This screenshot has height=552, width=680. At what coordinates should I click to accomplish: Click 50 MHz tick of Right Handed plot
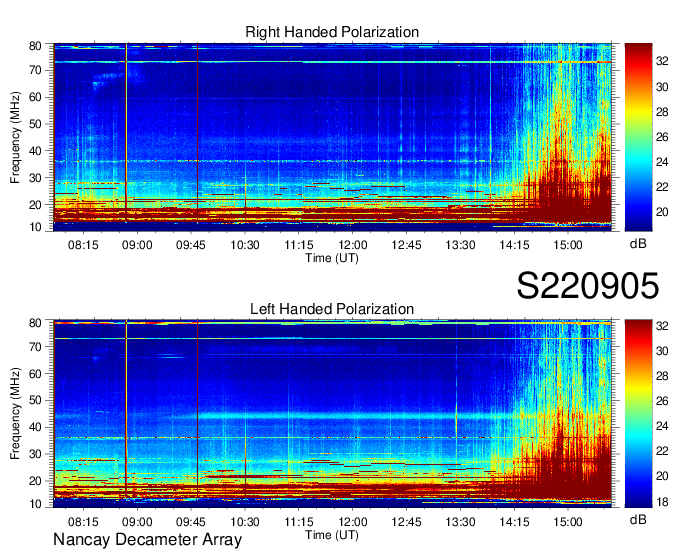click(x=35, y=124)
